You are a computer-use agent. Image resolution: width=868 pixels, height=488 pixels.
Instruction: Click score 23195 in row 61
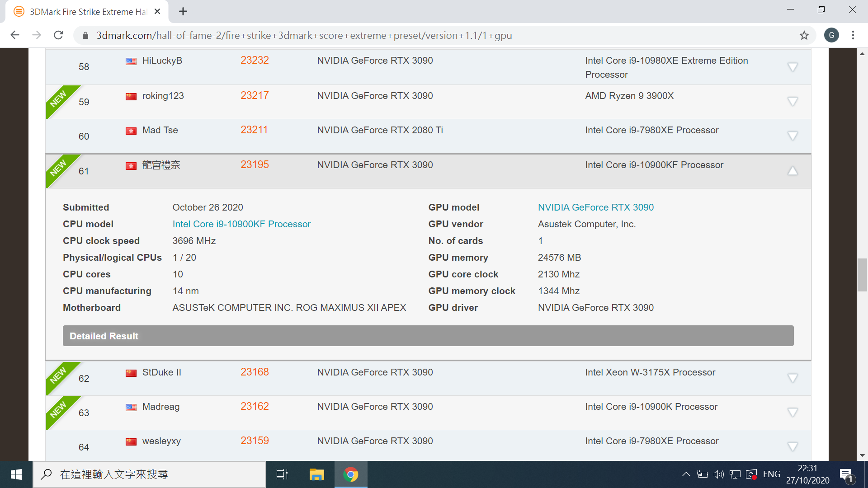255,164
